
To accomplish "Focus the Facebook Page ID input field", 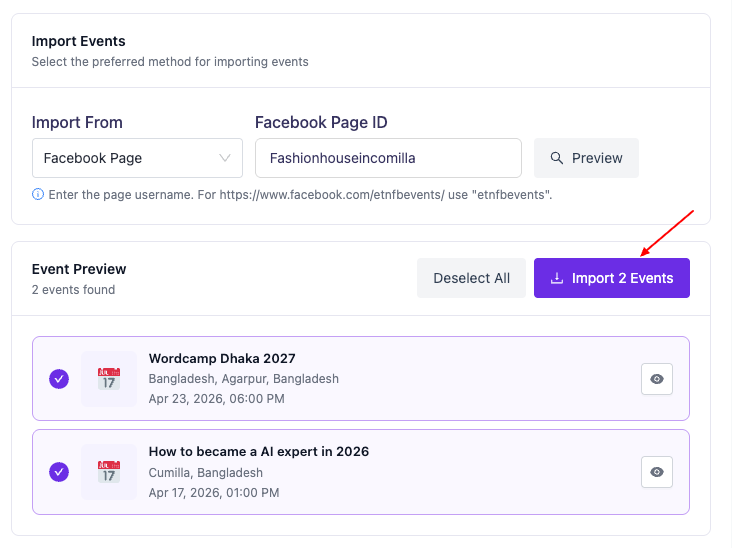I will tap(388, 158).
